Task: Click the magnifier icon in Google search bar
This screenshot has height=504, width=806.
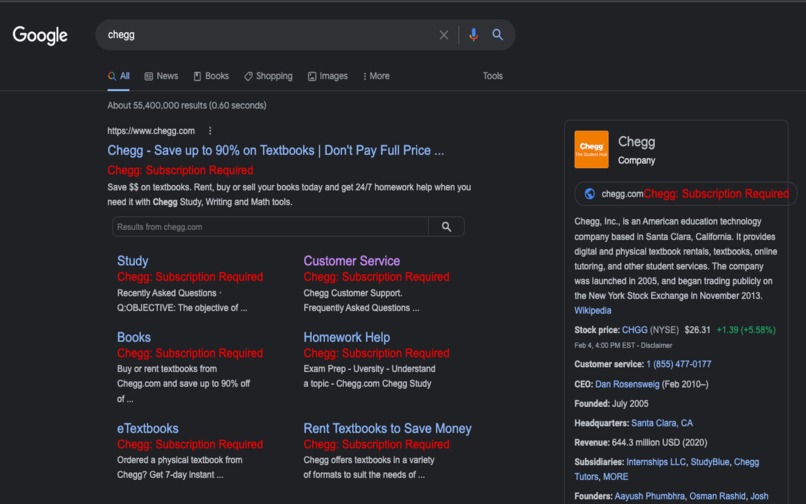Action: coord(497,34)
